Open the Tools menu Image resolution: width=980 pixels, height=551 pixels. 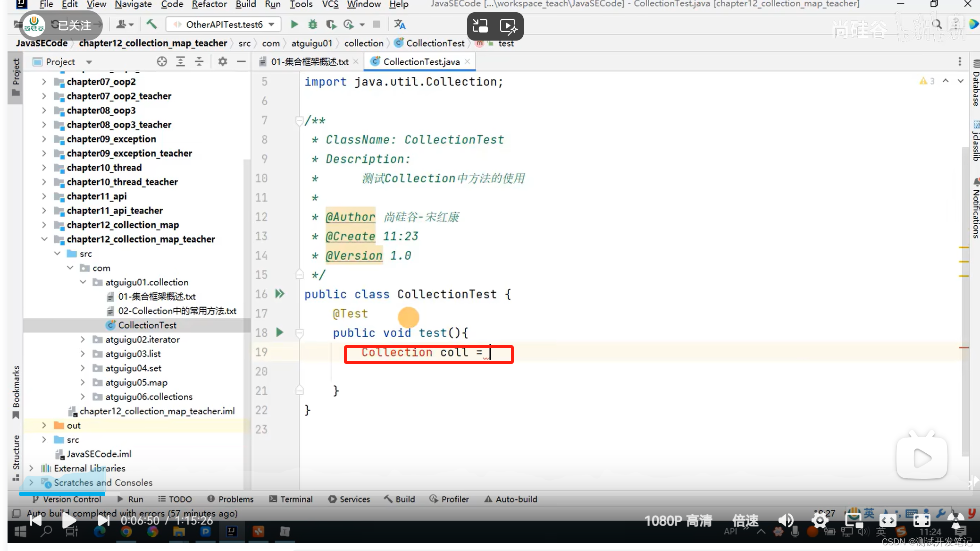point(301,4)
